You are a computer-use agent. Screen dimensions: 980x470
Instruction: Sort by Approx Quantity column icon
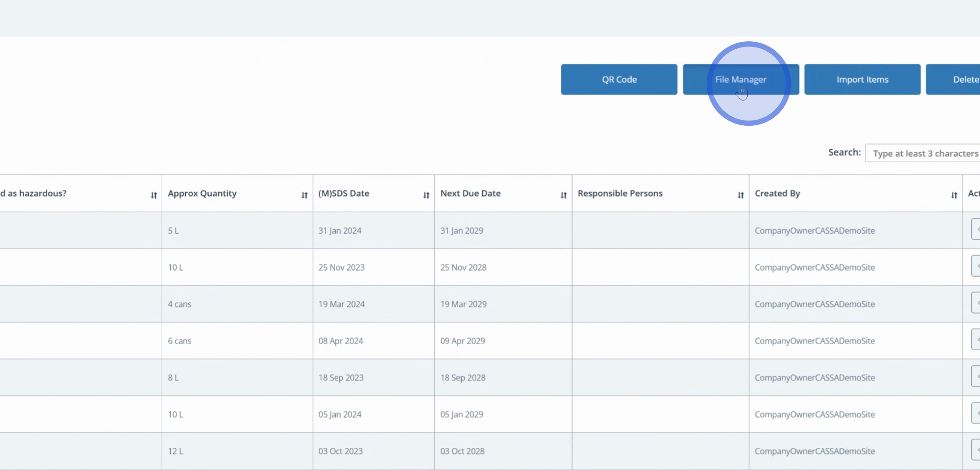point(304,195)
